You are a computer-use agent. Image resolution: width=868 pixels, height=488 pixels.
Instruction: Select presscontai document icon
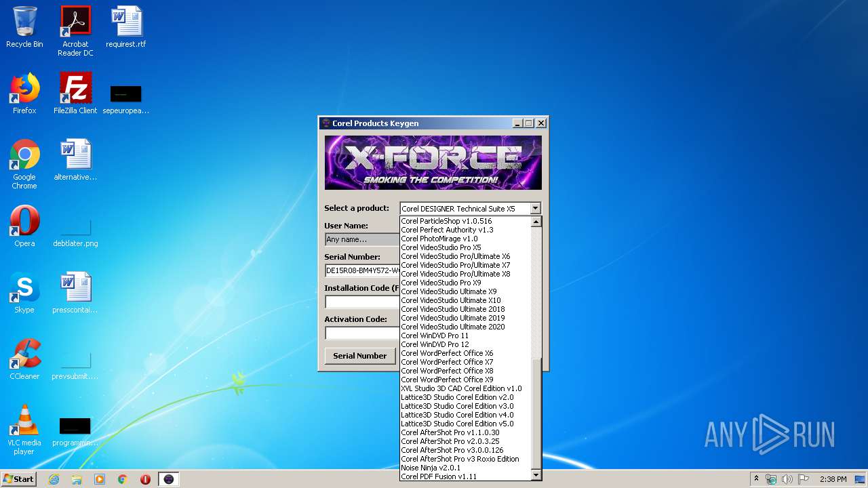[x=75, y=293]
